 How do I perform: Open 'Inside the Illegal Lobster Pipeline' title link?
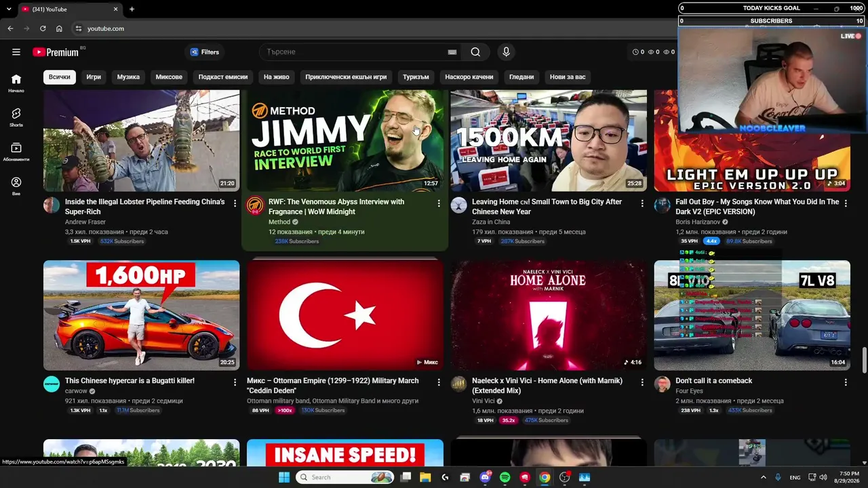145,207
